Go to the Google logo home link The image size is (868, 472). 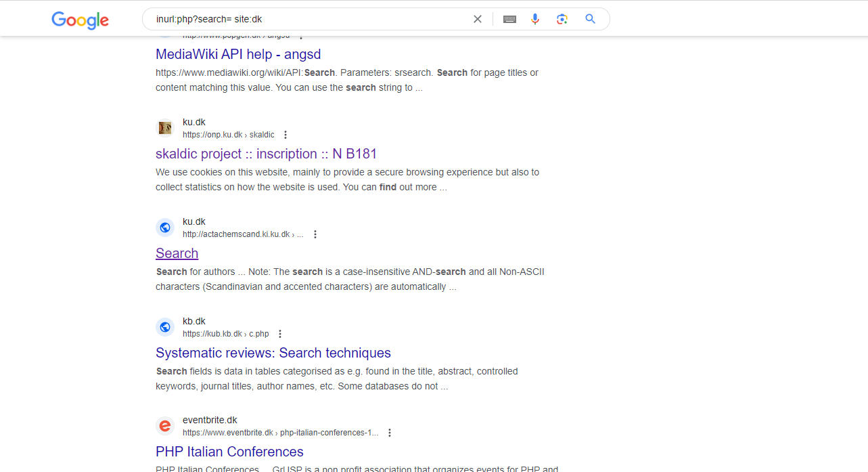tap(80, 20)
